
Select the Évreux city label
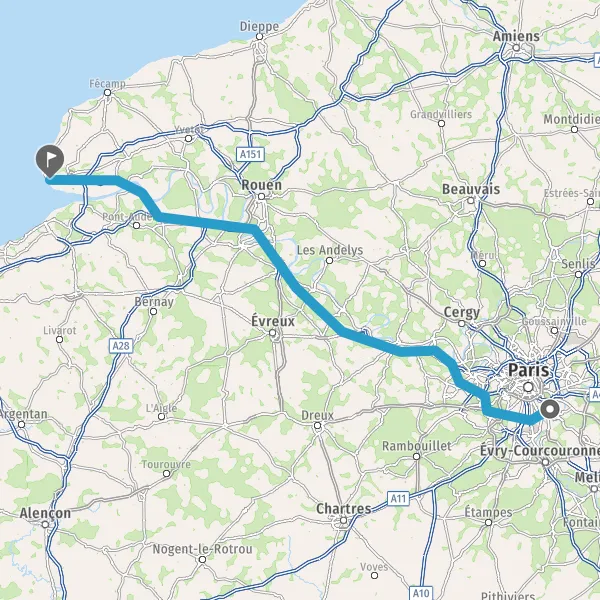273,321
